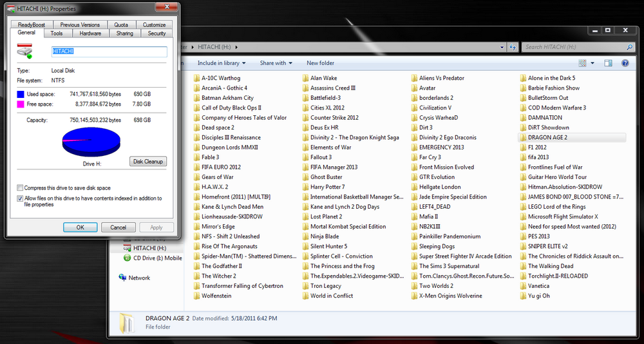Select the SNIPER ELITE v2 folder
Viewport: 644px width, 344px height.
544,246
